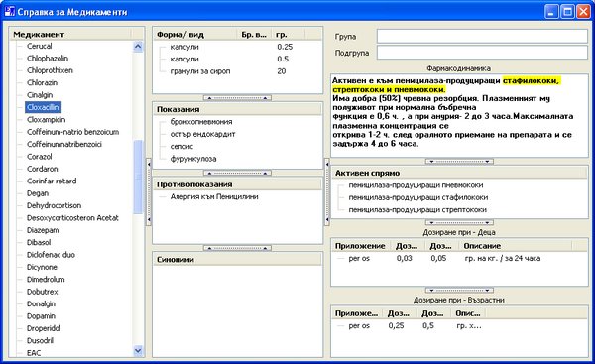Click vertical splitter beside medication list
Image resolution: width=595 pixels, height=364 pixels.
click(149, 191)
